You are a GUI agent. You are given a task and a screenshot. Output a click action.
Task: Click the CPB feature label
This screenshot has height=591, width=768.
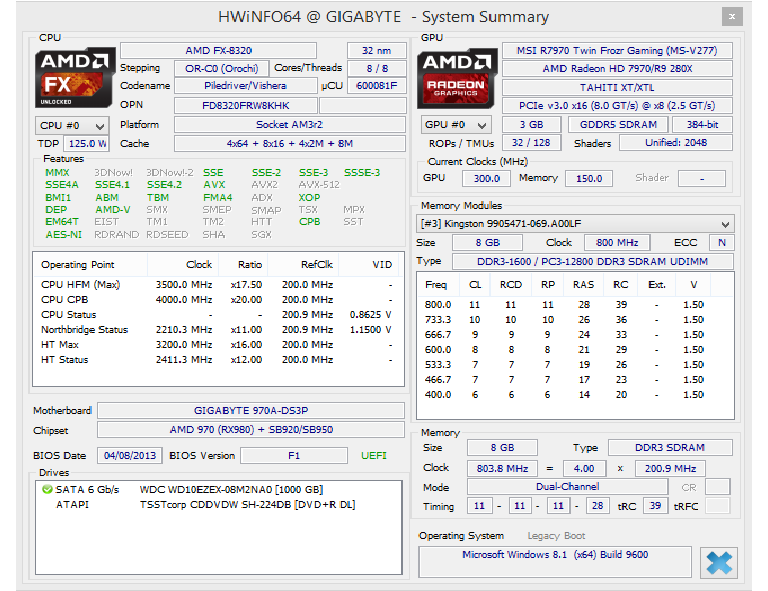point(310,222)
